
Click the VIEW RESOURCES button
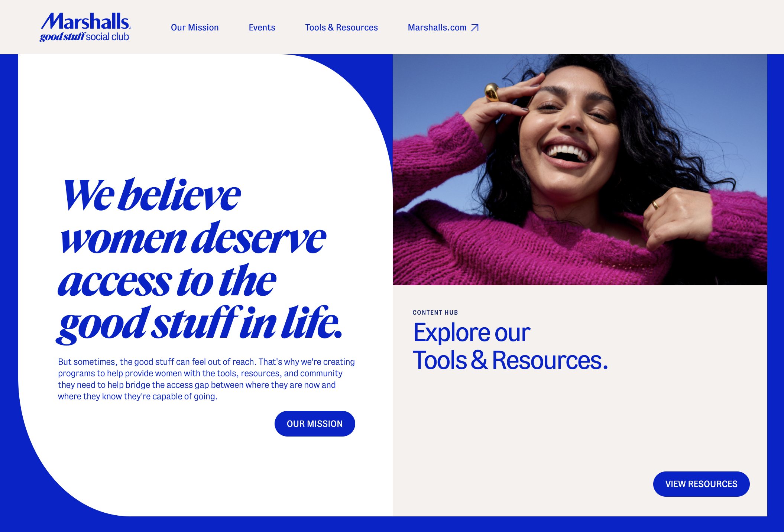coord(701,484)
